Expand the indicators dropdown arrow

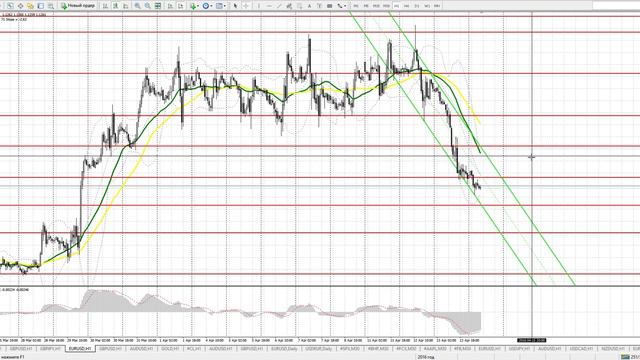pyautogui.click(x=198, y=6)
